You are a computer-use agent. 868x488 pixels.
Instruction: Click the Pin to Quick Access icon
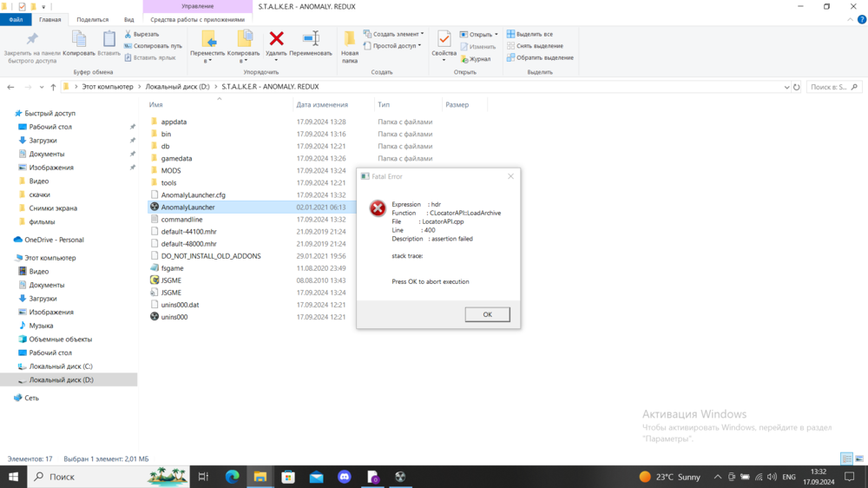[32, 39]
